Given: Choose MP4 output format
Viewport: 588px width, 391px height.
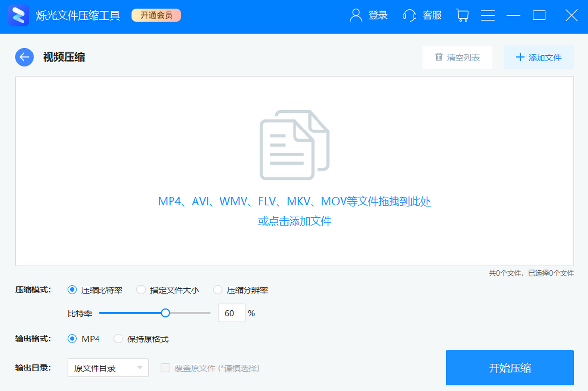Looking at the screenshot, I should (84, 339).
